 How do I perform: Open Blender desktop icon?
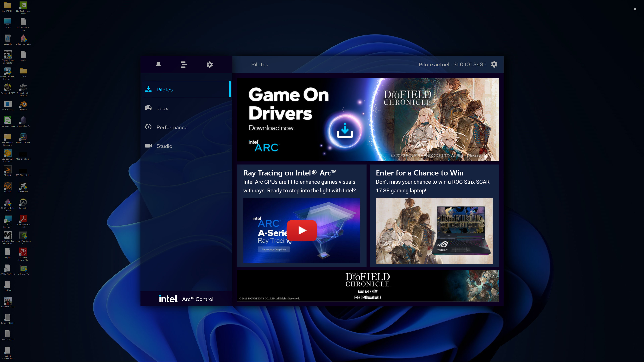(23, 105)
